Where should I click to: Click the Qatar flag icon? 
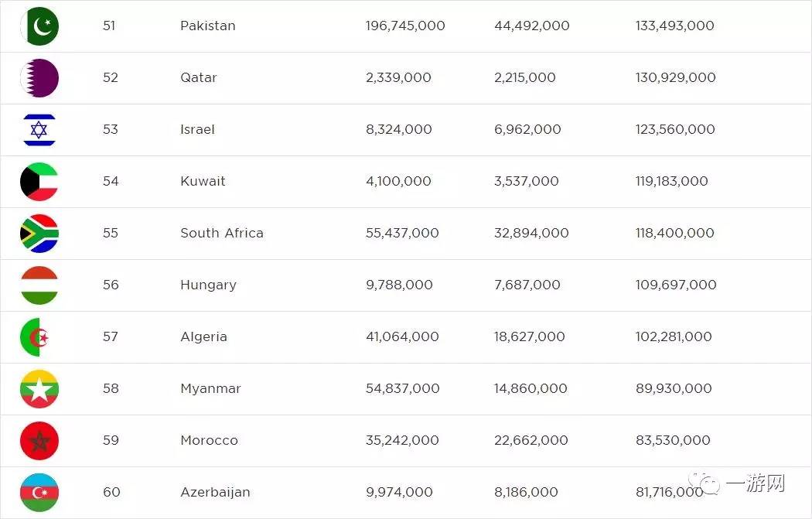tap(39, 77)
